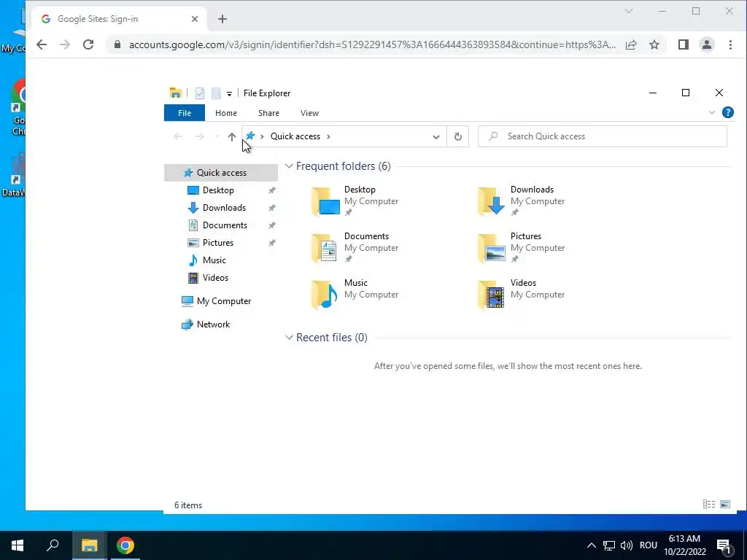Open the Chrome three-dot menu

tap(730, 44)
